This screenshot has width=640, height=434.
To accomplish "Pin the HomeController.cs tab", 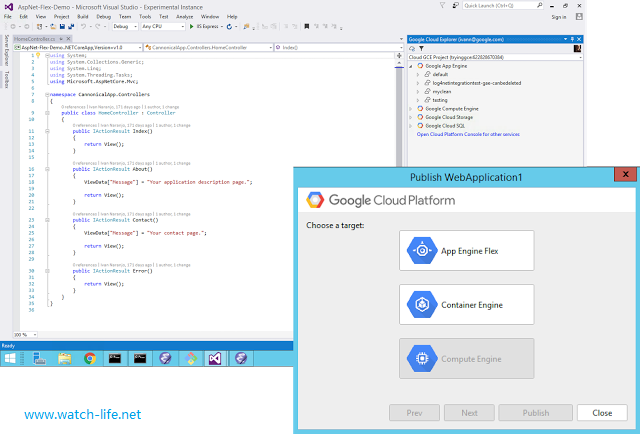I will (61, 39).
